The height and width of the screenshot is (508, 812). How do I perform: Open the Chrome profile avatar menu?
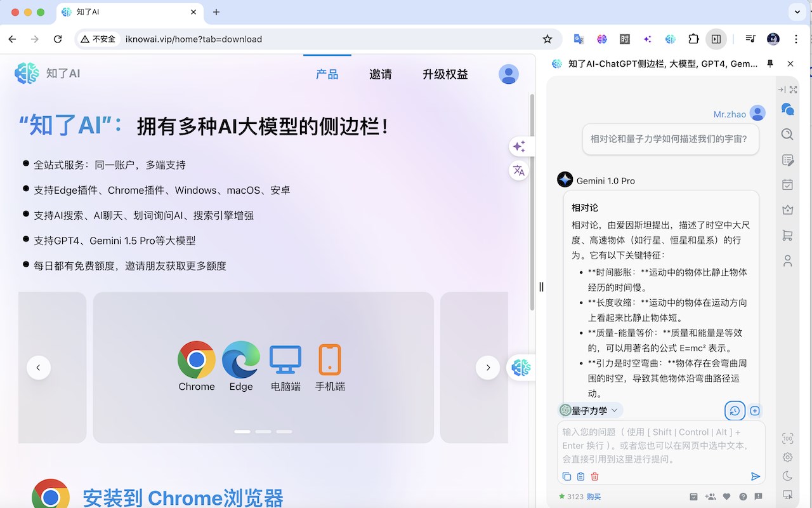click(773, 39)
